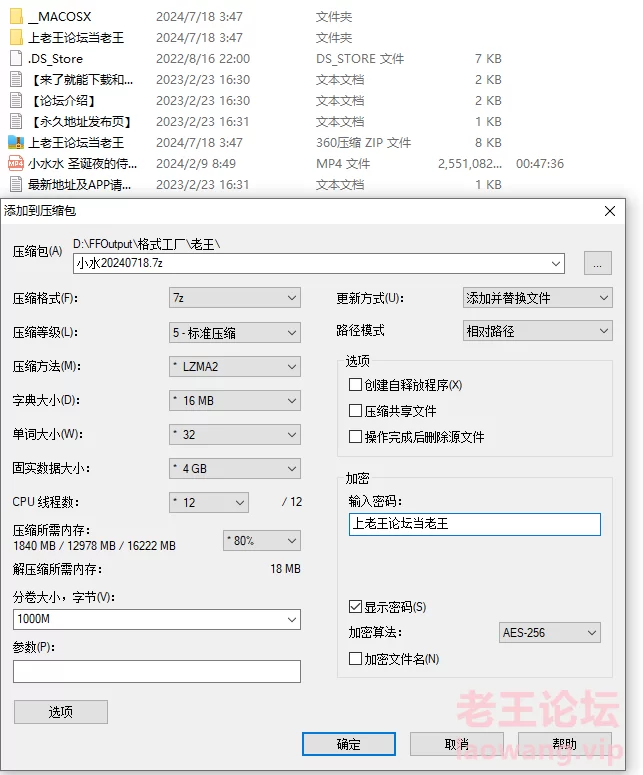Click the archive name field 小水20240718.7z
The height and width of the screenshot is (775, 643).
(x=319, y=263)
